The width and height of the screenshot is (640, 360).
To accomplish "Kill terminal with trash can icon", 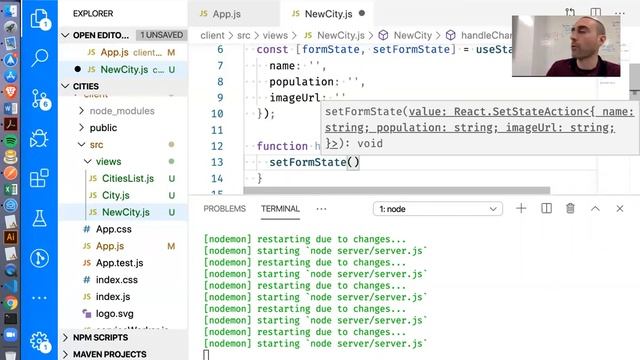I will tap(570, 209).
